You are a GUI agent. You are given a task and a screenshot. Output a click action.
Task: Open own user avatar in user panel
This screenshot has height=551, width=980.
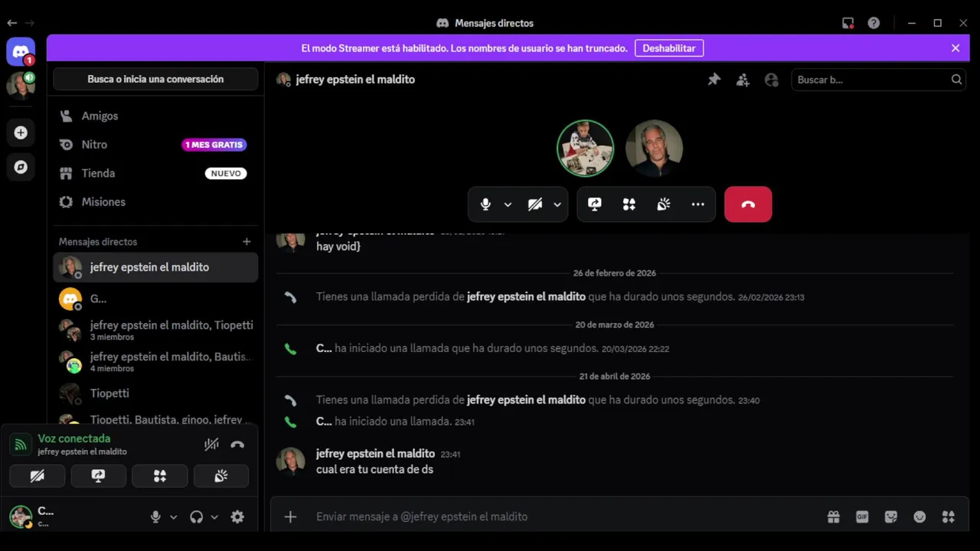tap(21, 517)
